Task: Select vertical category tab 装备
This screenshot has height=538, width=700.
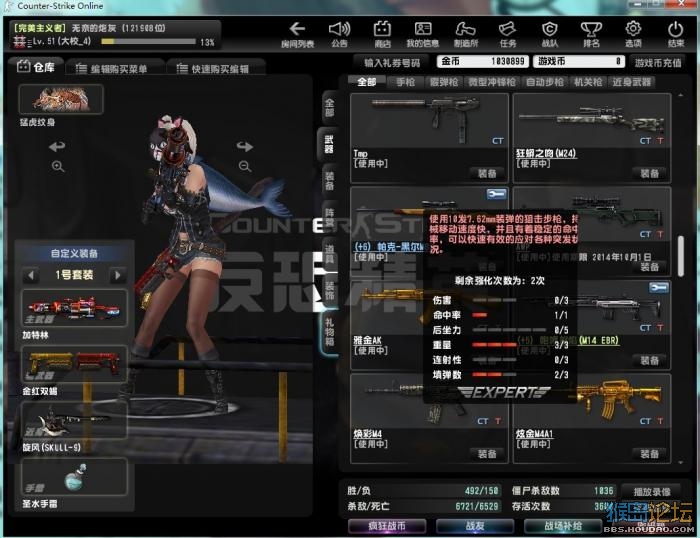Action: (x=329, y=181)
